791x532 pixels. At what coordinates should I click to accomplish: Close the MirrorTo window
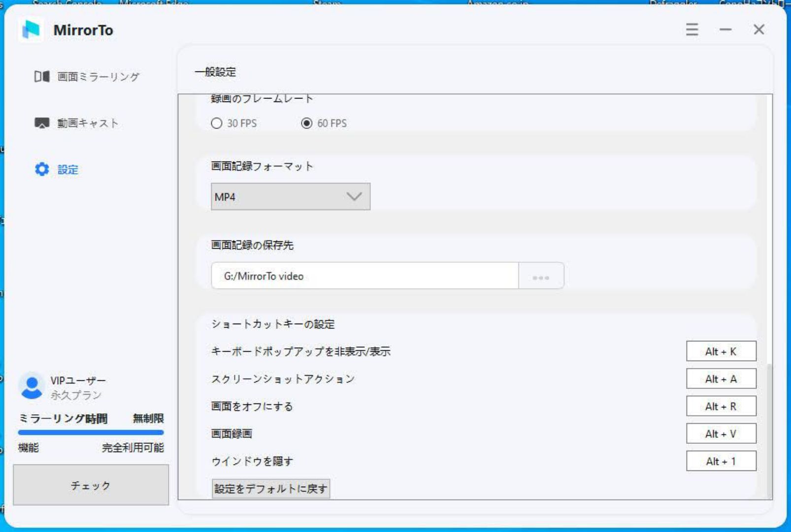point(759,30)
